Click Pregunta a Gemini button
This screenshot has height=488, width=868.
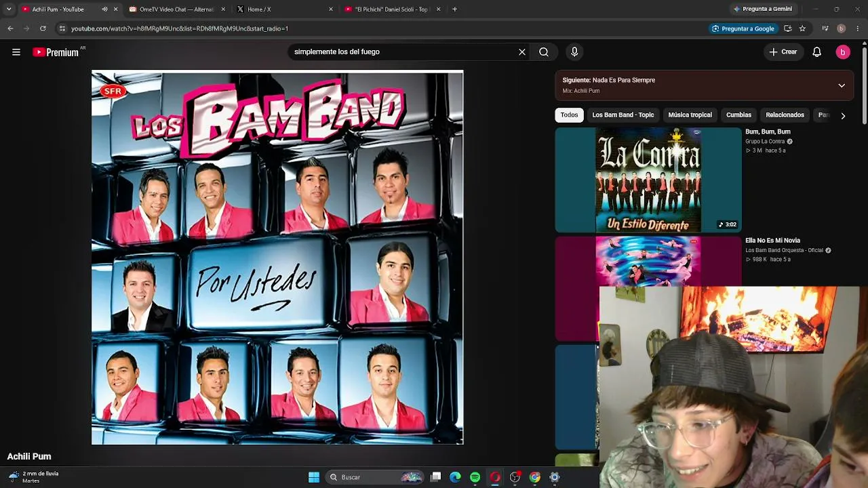[762, 9]
